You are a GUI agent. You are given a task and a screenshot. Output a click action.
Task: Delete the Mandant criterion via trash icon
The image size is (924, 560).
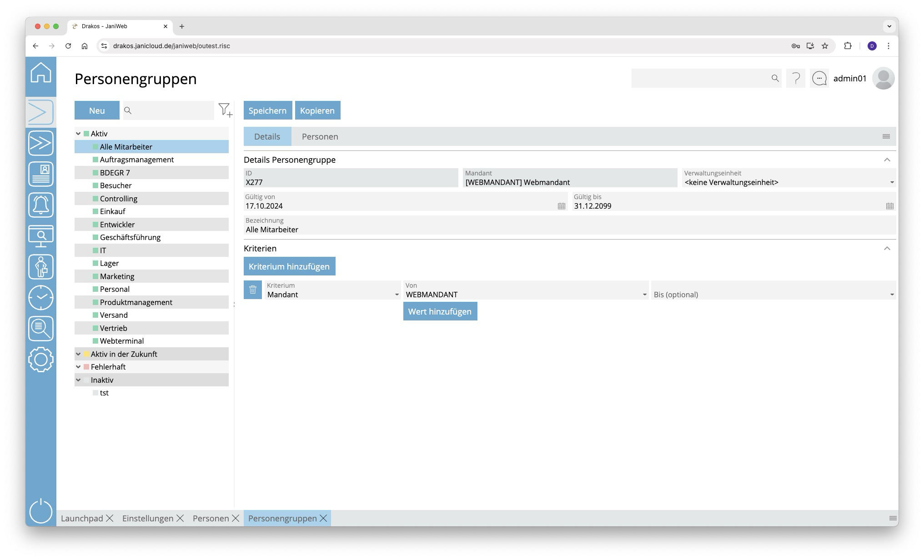[x=253, y=290]
